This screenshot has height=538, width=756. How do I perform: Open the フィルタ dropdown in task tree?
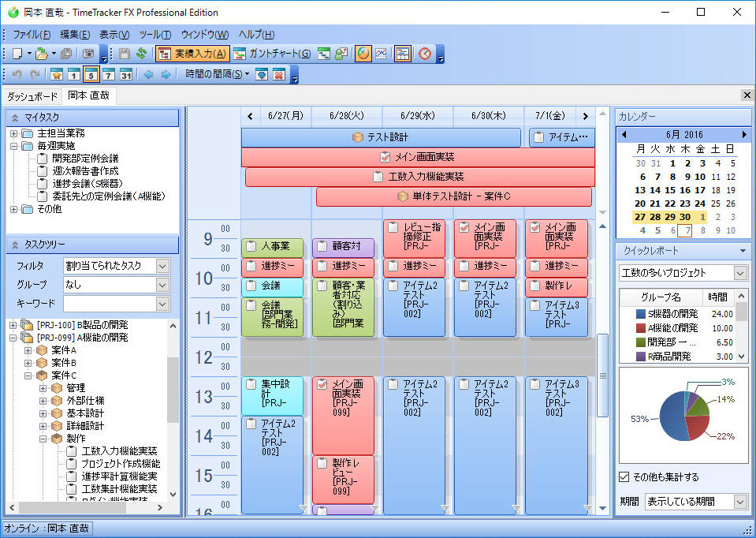[x=162, y=266]
